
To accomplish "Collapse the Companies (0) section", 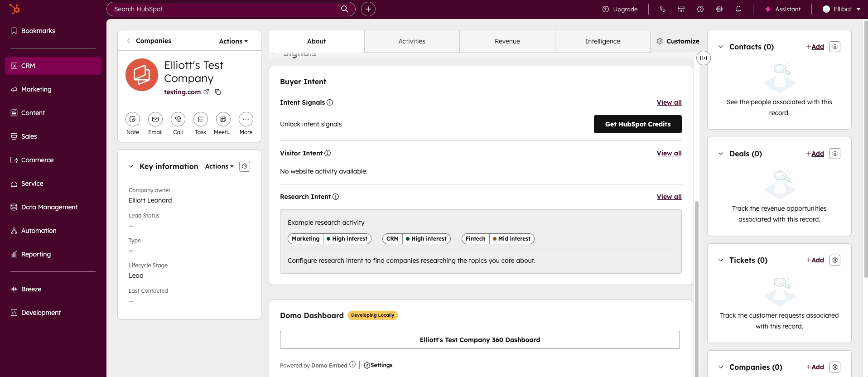I will [721, 367].
